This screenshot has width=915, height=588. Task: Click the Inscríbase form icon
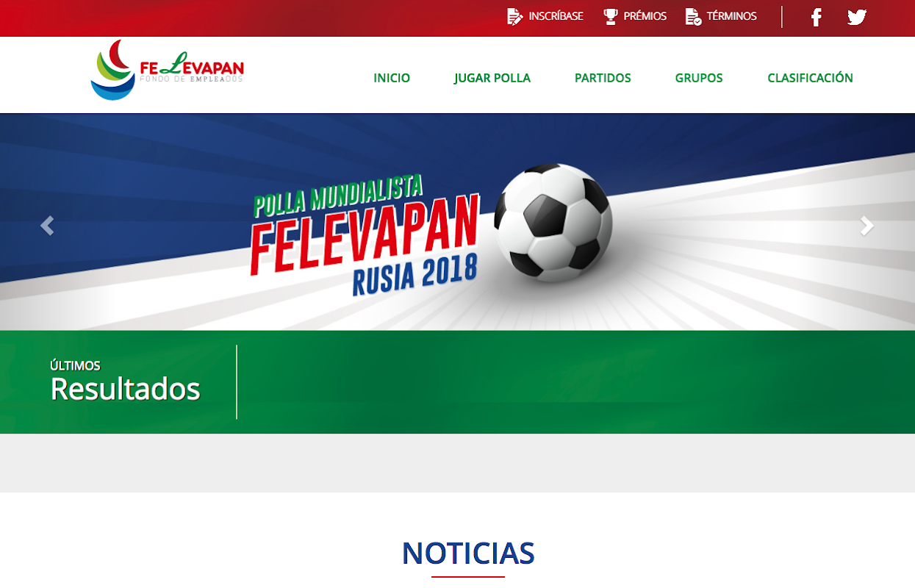[x=515, y=16]
